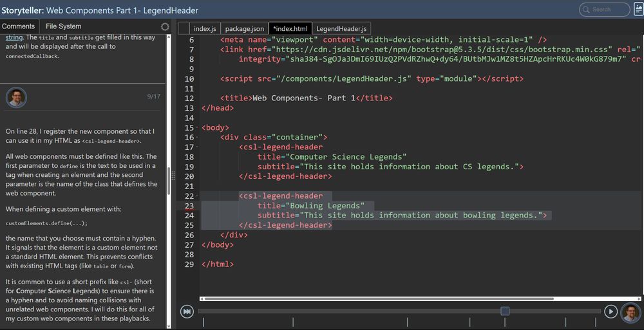This screenshot has width=644, height=330.
Task: Click line number 23 in the gutter
Action: click(189, 206)
